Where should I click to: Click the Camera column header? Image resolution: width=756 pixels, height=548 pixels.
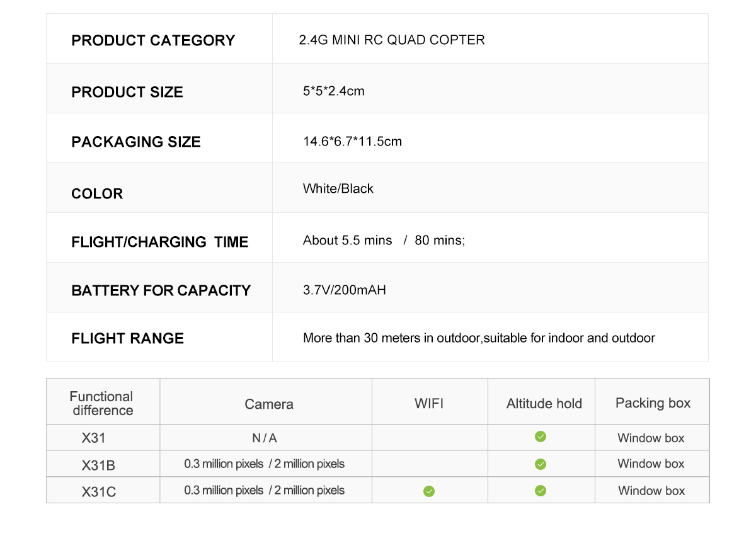point(269,404)
